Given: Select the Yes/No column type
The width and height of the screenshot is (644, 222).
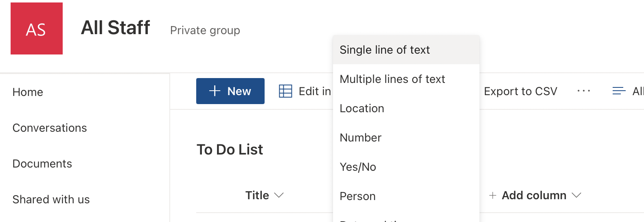Looking at the screenshot, I should click(358, 167).
